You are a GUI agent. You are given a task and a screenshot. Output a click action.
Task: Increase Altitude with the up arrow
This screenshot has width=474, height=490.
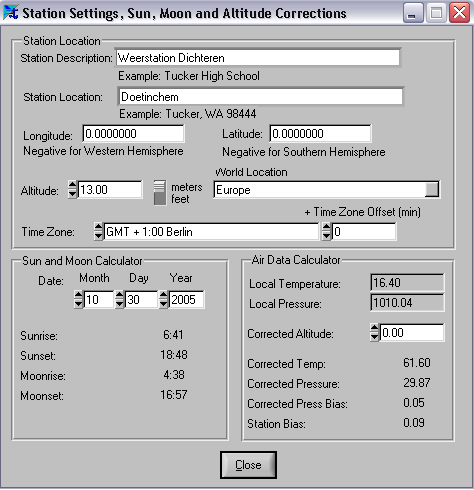(x=72, y=185)
